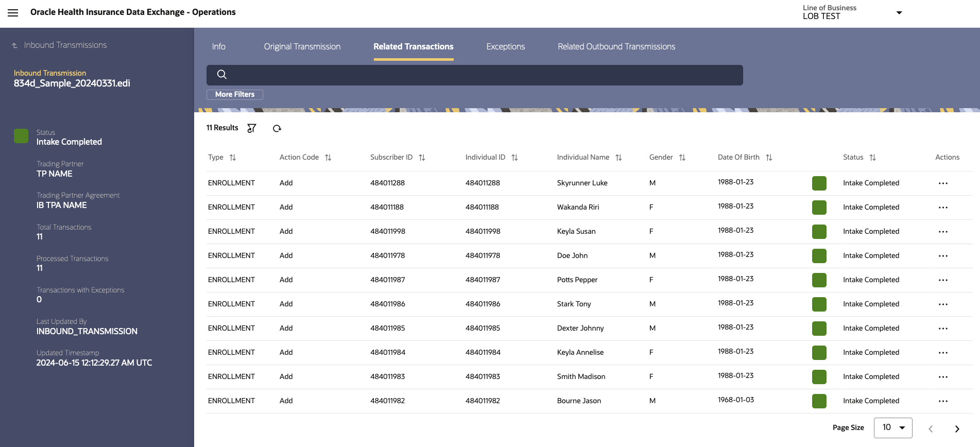Open actions menu for Stark Tony row
The height and width of the screenshot is (447, 980).
click(x=943, y=304)
